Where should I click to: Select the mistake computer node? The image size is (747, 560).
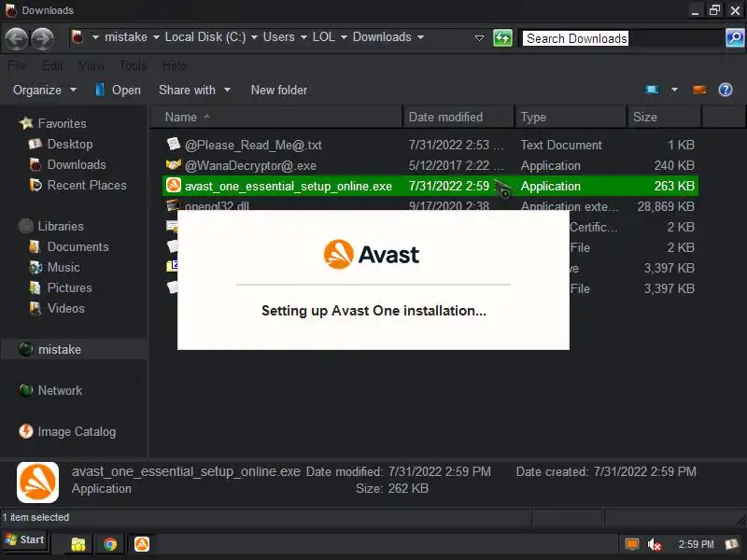59,349
